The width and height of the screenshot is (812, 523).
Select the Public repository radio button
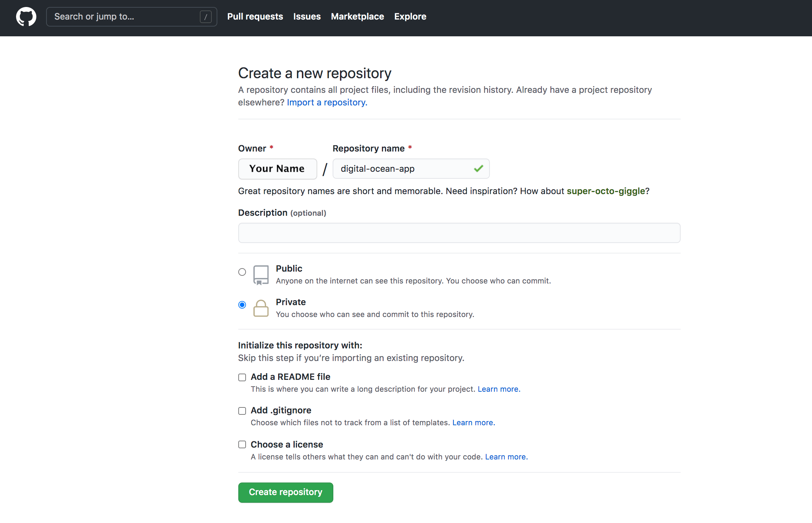pyautogui.click(x=242, y=272)
